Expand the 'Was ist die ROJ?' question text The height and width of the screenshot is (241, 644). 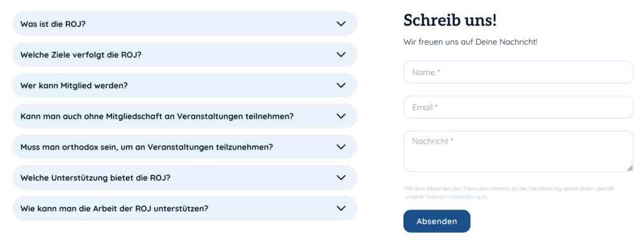pos(53,24)
